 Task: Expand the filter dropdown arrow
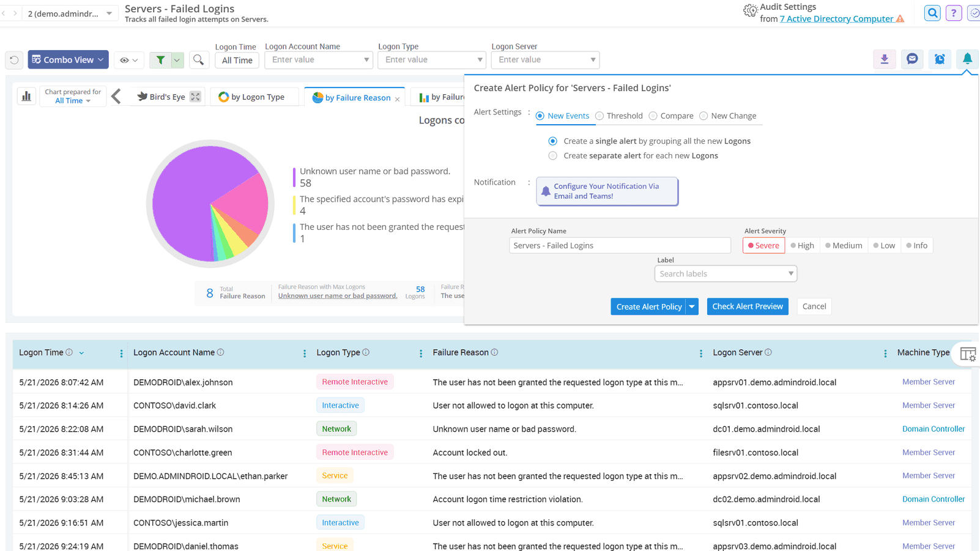pyautogui.click(x=177, y=60)
